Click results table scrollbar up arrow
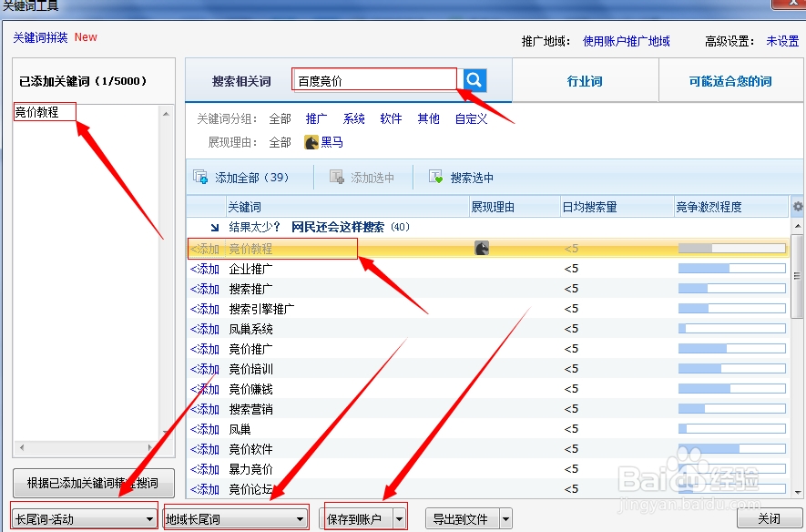 coord(798,226)
